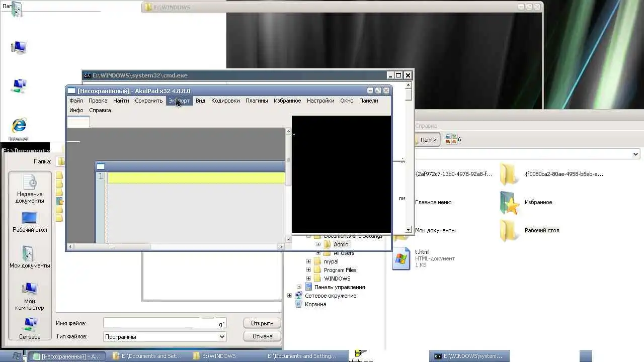
Task: Click AkelPad horizontal scrollbar left arrow
Action: (x=70, y=247)
